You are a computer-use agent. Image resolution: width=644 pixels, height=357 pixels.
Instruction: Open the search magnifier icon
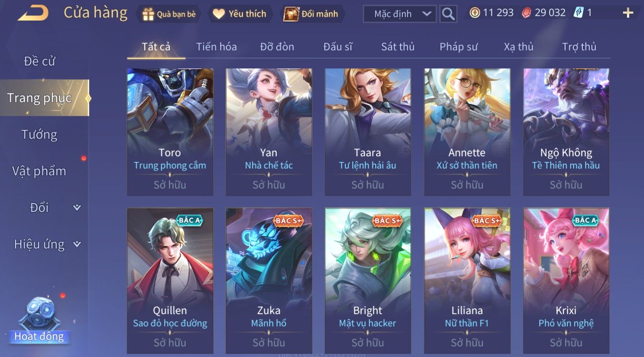(x=448, y=14)
